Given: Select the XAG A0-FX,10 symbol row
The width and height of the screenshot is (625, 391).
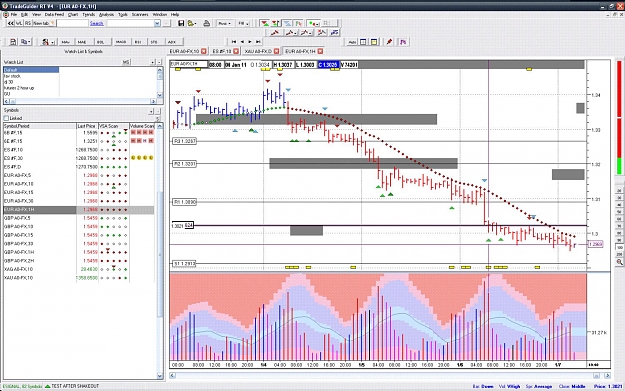Looking at the screenshot, I should coord(79,269).
